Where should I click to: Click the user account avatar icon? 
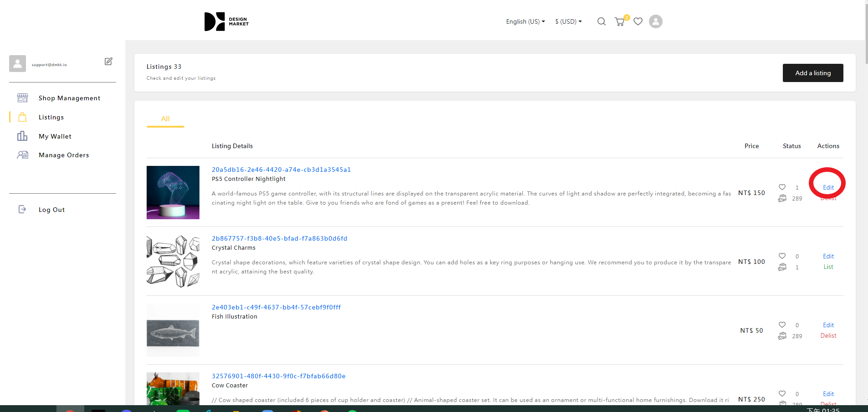click(x=655, y=21)
